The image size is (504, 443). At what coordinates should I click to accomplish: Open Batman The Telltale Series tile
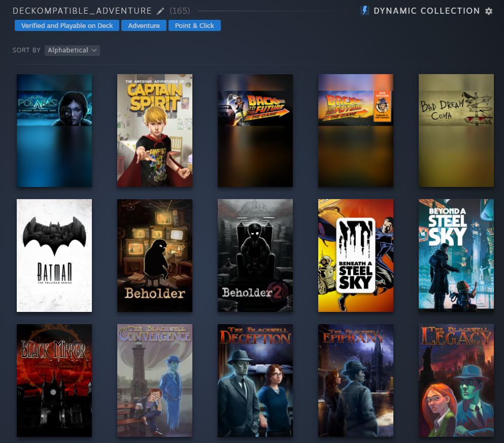54,256
